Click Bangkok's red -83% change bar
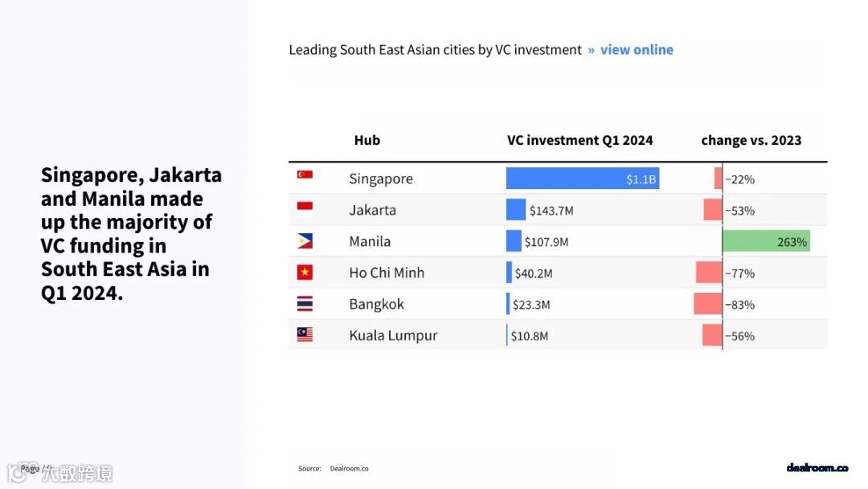This screenshot has height=489, width=868. pyautogui.click(x=708, y=304)
